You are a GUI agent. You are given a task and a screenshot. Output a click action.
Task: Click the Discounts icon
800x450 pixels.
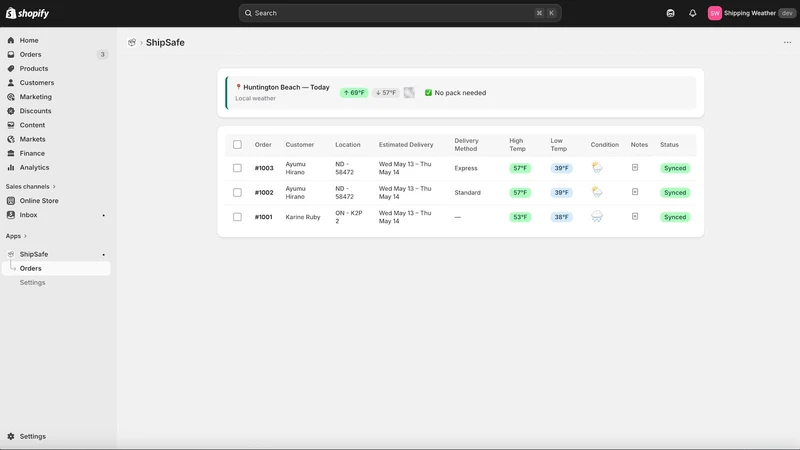11,111
